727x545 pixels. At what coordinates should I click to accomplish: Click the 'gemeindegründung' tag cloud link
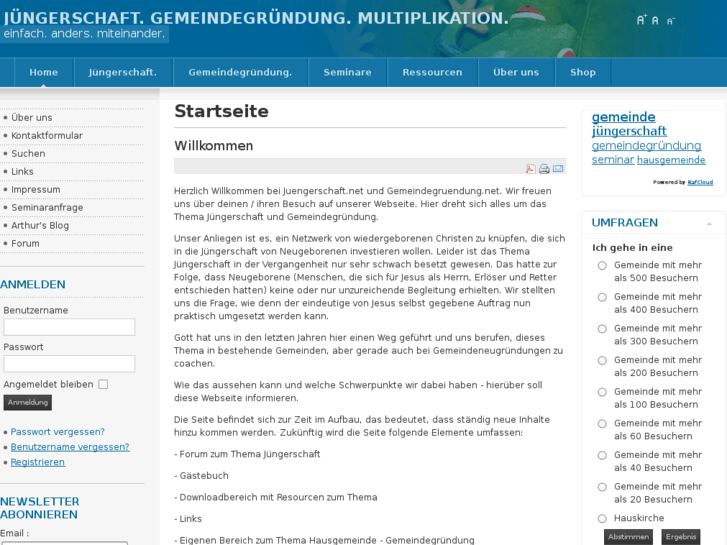(x=646, y=146)
